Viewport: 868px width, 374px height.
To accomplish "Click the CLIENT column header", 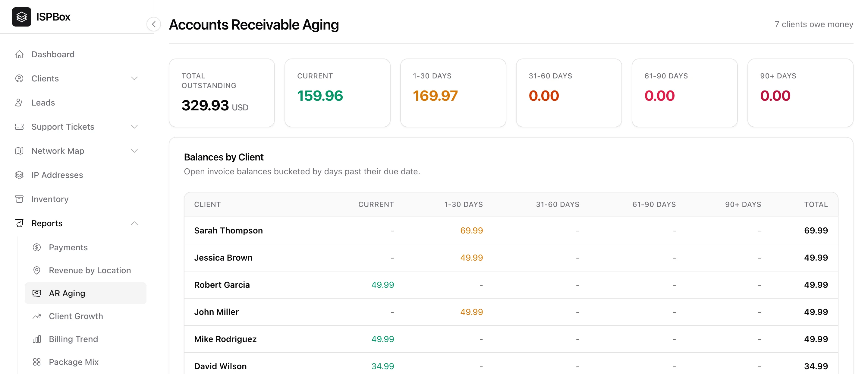I will point(207,204).
